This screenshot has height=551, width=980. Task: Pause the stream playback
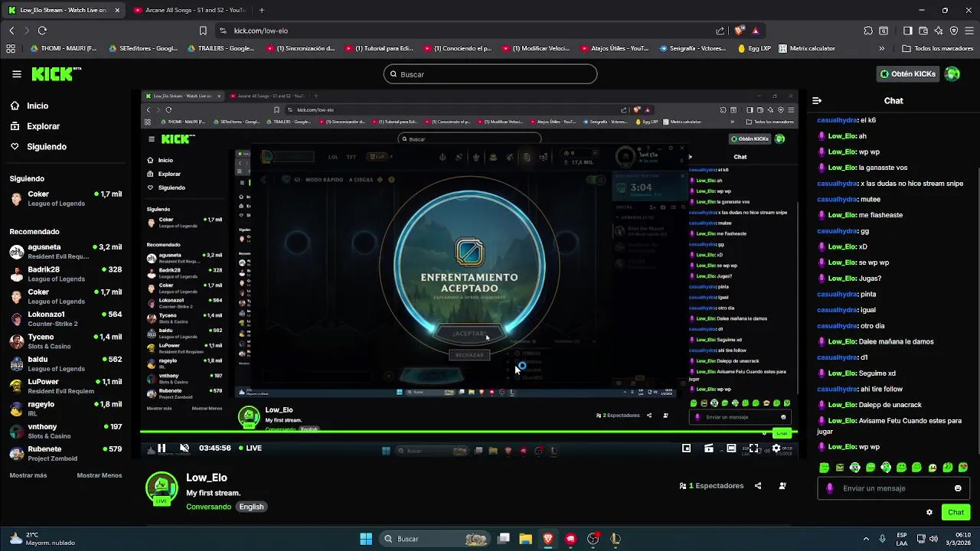click(162, 448)
